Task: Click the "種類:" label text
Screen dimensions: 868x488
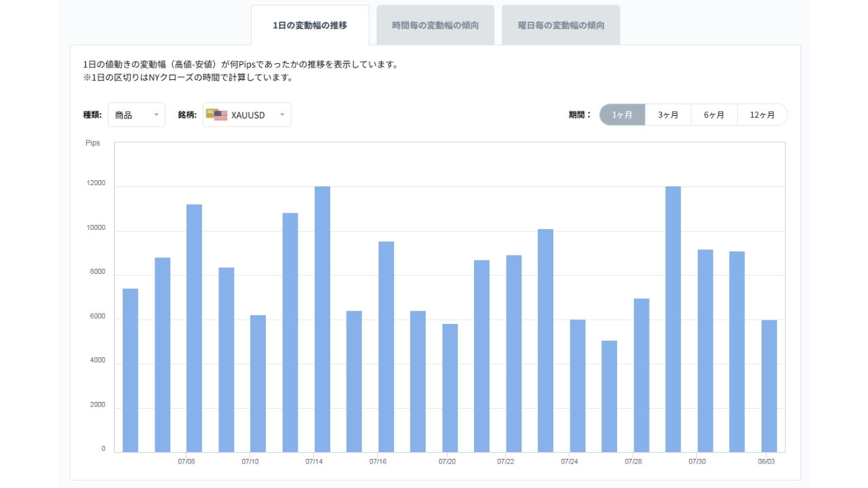Action: coord(92,115)
